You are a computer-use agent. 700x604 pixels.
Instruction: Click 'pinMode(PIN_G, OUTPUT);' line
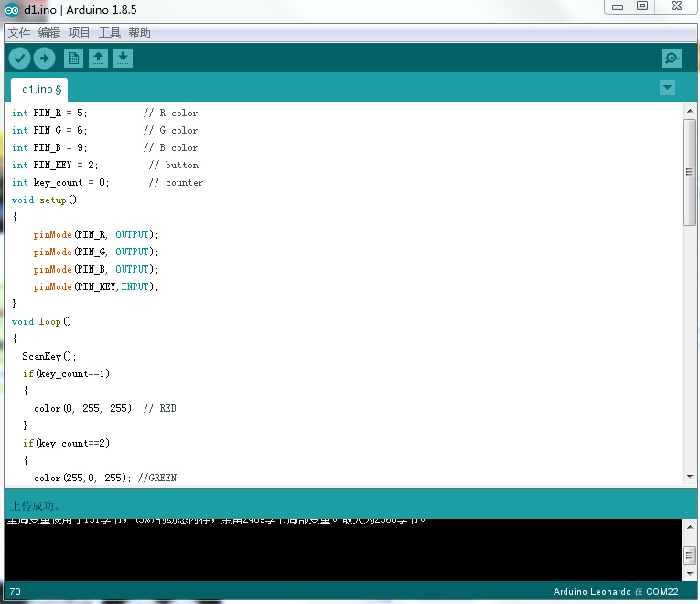(96, 253)
